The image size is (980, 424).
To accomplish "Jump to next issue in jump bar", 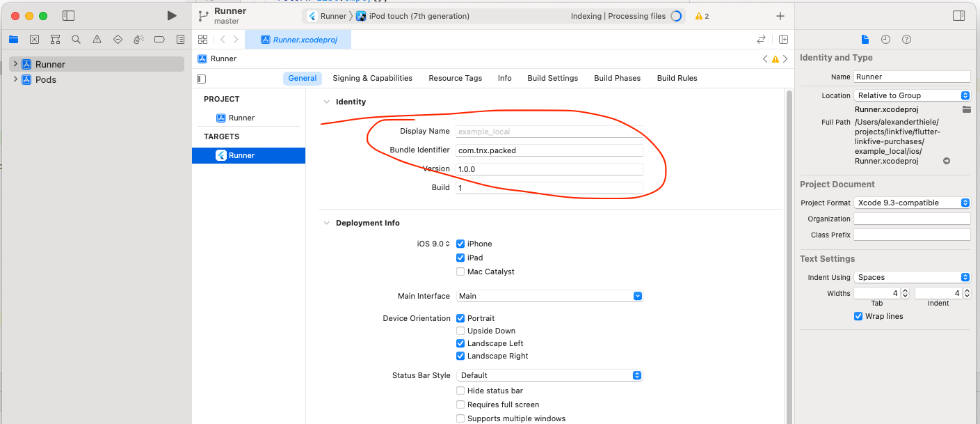I will click(785, 59).
